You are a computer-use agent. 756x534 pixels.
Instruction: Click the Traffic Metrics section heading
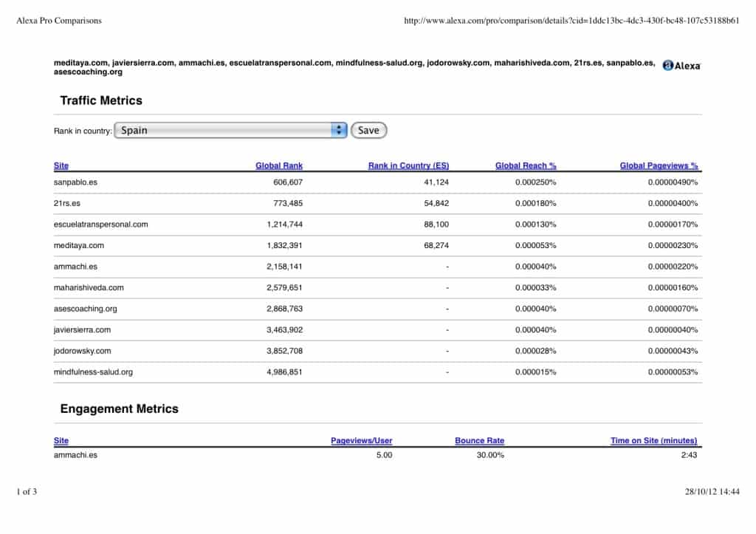101,100
